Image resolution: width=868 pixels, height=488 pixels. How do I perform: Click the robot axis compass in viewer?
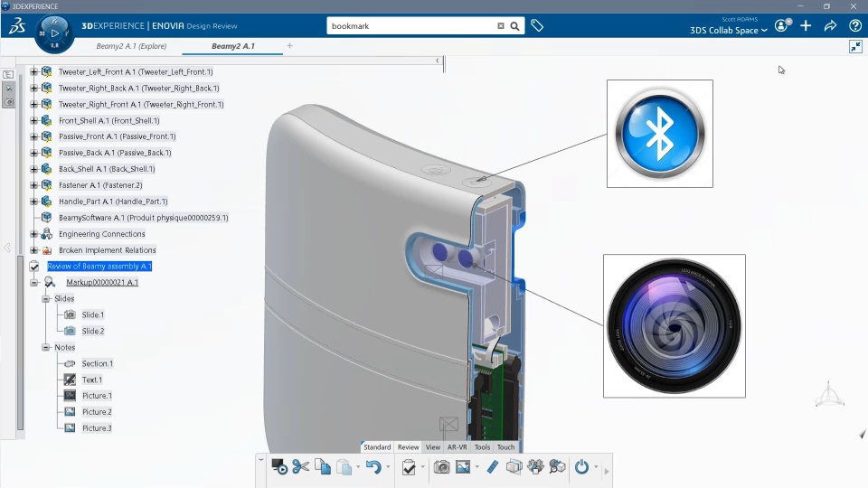pyautogui.click(x=829, y=395)
